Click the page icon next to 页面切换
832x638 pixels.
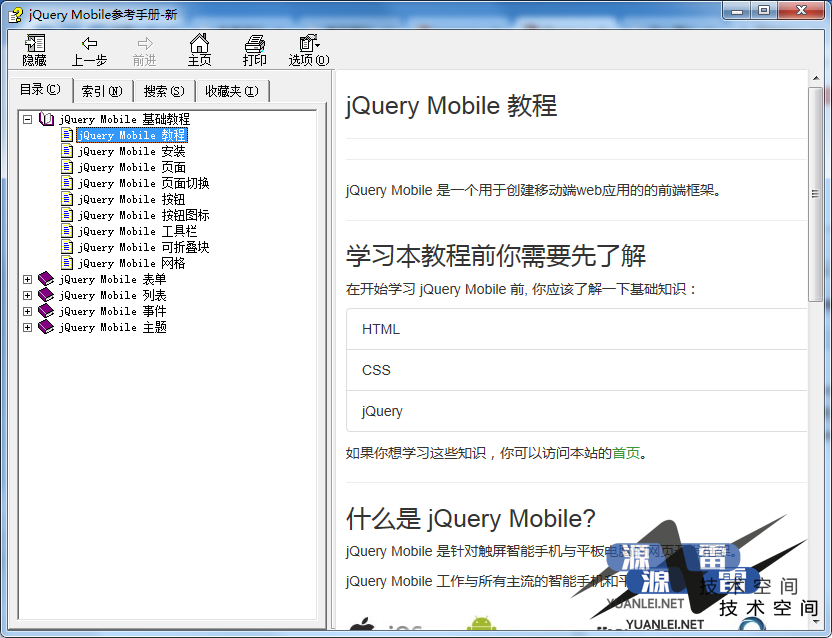67,183
